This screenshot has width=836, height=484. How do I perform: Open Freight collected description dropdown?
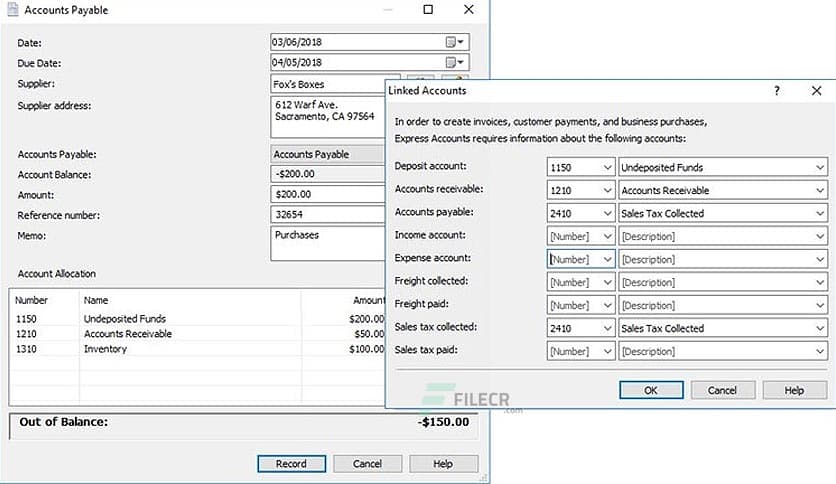click(x=819, y=282)
